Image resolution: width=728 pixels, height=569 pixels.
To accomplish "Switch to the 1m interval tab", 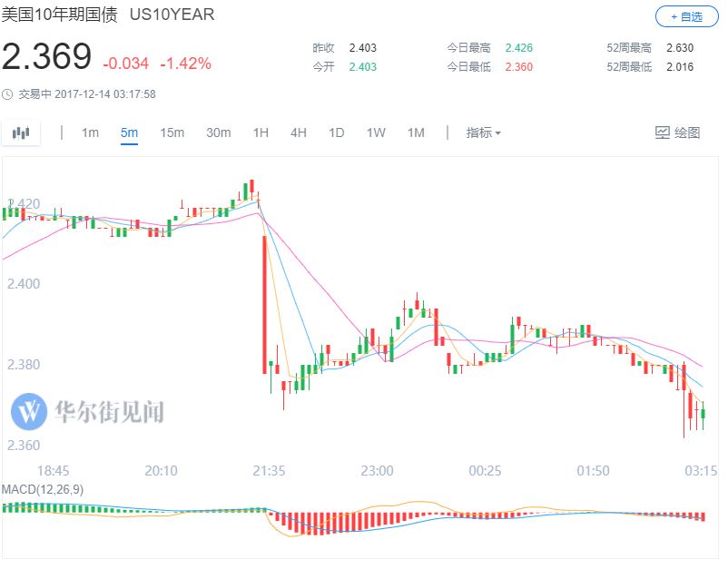I will coord(90,133).
